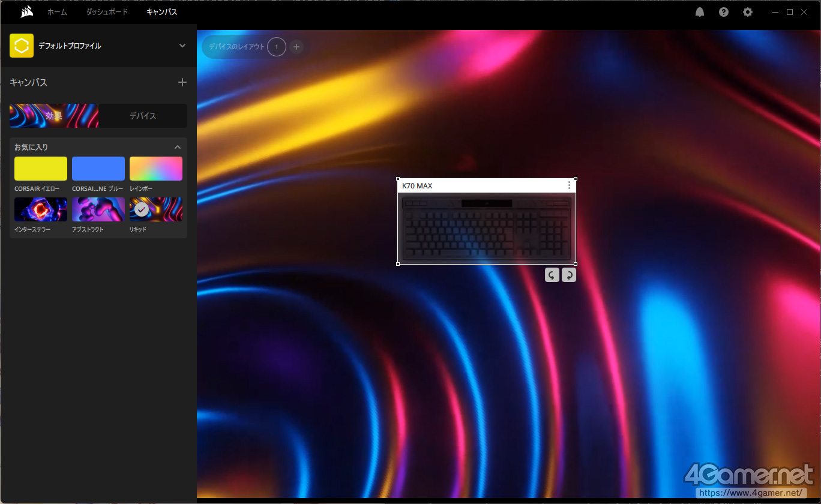The height and width of the screenshot is (504, 821).
Task: Open K70 MAX three-dot options menu
Action: (569, 185)
